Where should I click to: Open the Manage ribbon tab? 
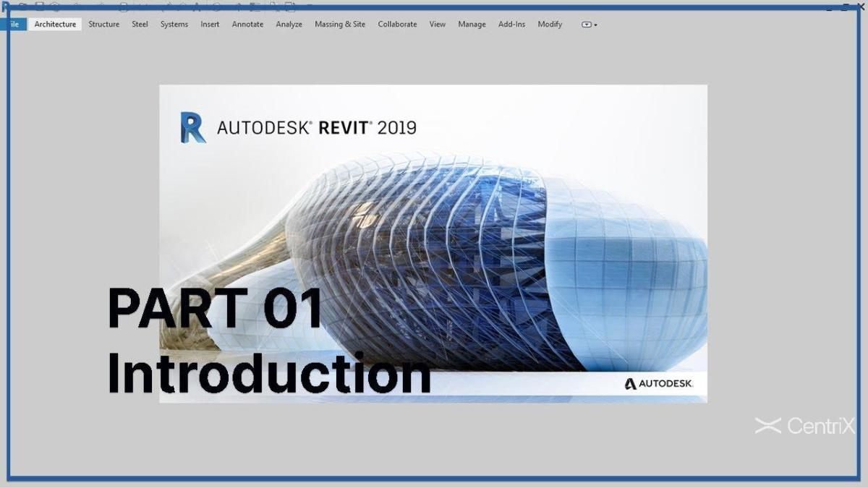pyautogui.click(x=472, y=25)
